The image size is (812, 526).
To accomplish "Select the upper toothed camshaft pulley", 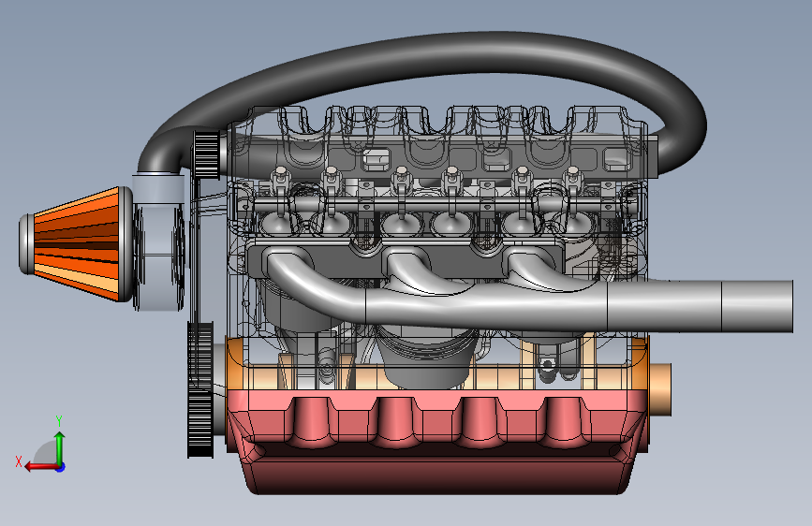I will (207, 153).
